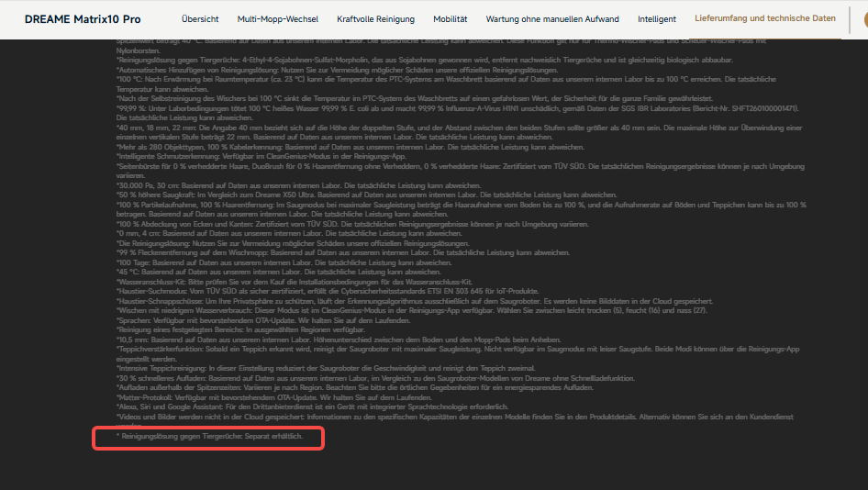This screenshot has height=490, width=868.
Task: Select the Mobilität tab
Action: 450,19
